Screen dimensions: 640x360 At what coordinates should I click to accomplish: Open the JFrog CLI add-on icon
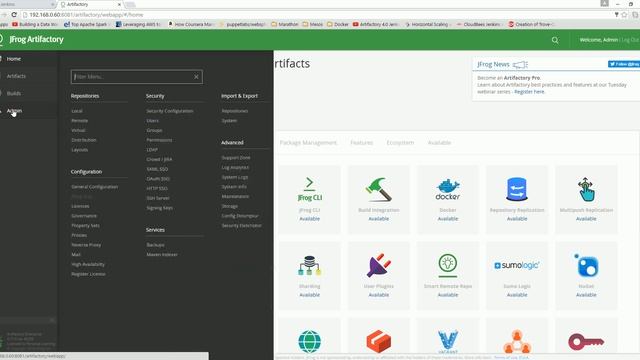[x=309, y=189]
